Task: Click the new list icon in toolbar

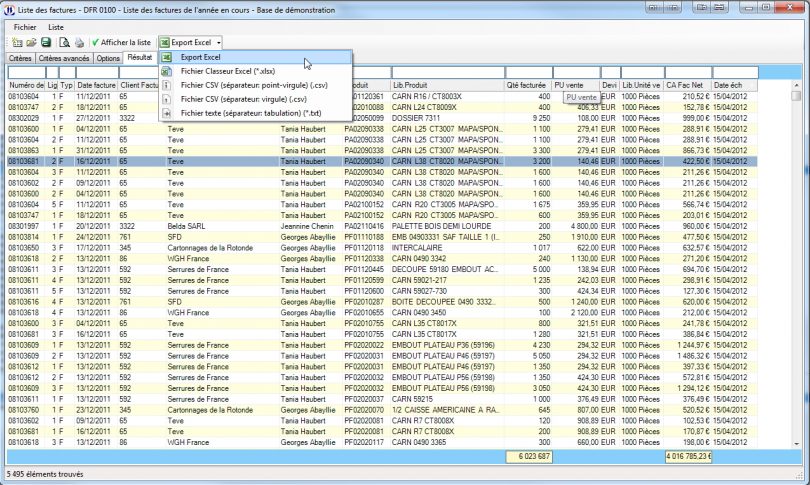Action: (x=17, y=42)
